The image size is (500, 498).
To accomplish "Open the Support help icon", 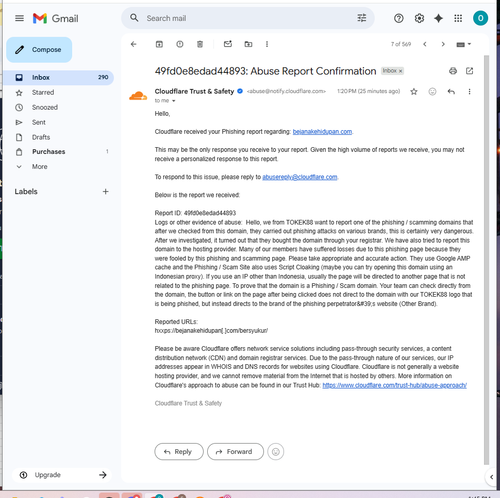I will (x=398, y=18).
